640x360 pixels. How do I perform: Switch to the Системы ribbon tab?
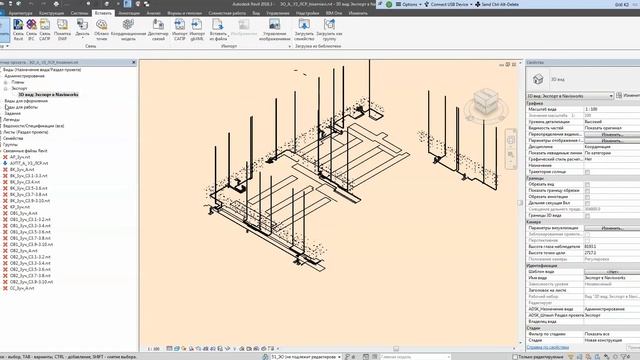coord(79,13)
